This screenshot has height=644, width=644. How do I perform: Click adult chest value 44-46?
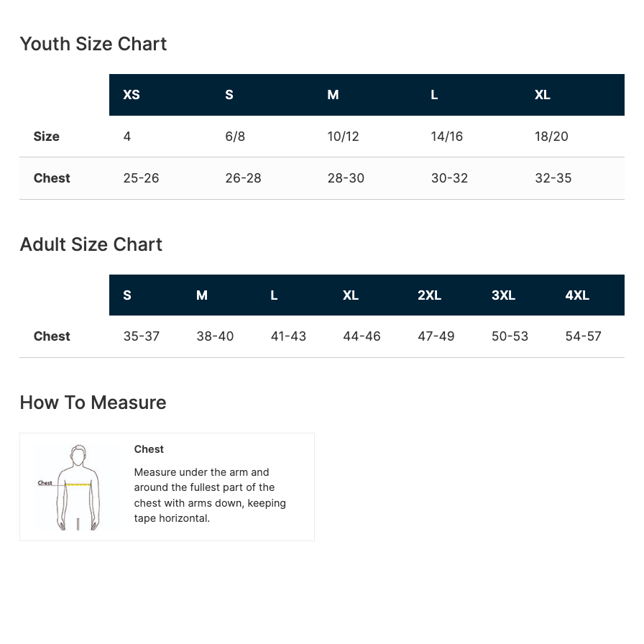click(x=362, y=336)
